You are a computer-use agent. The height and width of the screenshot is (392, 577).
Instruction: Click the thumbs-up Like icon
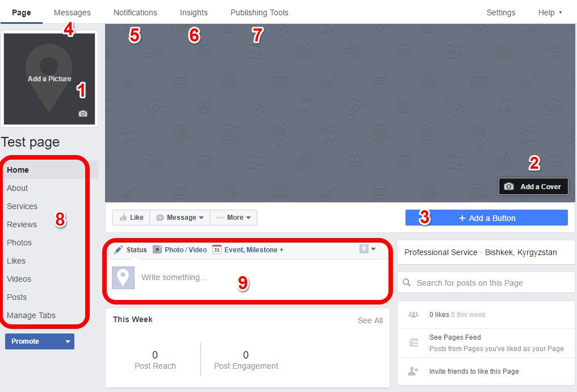click(x=123, y=218)
